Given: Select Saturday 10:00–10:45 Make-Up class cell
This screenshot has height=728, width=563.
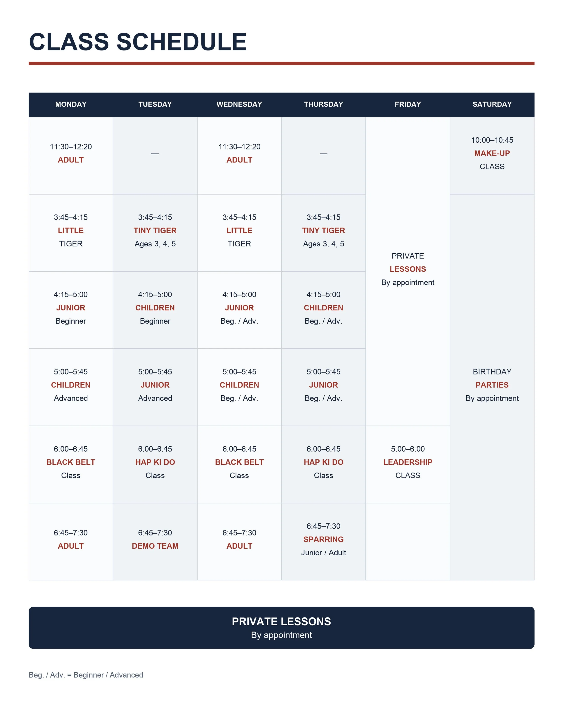Looking at the screenshot, I should 492,155.
